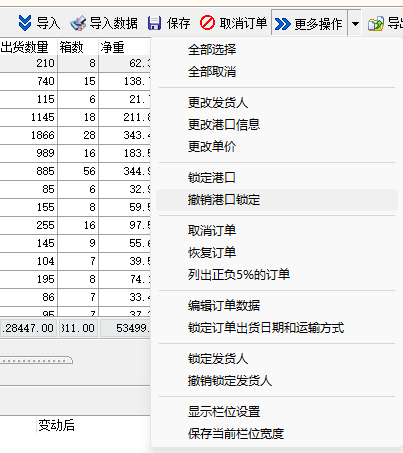The height and width of the screenshot is (453, 403).
Task: Select box count cell 56
Action: point(78,171)
